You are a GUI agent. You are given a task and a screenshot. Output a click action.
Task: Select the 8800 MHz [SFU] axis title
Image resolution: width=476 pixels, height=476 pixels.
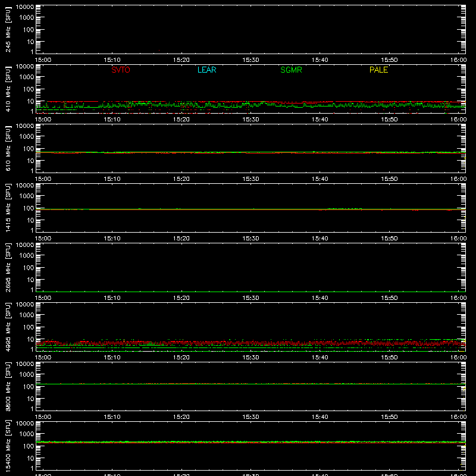click(x=8, y=386)
